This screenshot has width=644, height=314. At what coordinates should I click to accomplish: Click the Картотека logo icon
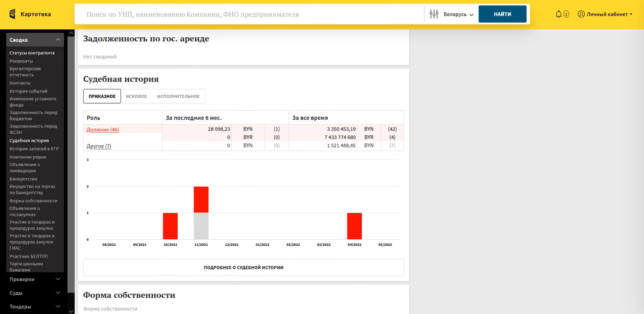[x=12, y=14]
